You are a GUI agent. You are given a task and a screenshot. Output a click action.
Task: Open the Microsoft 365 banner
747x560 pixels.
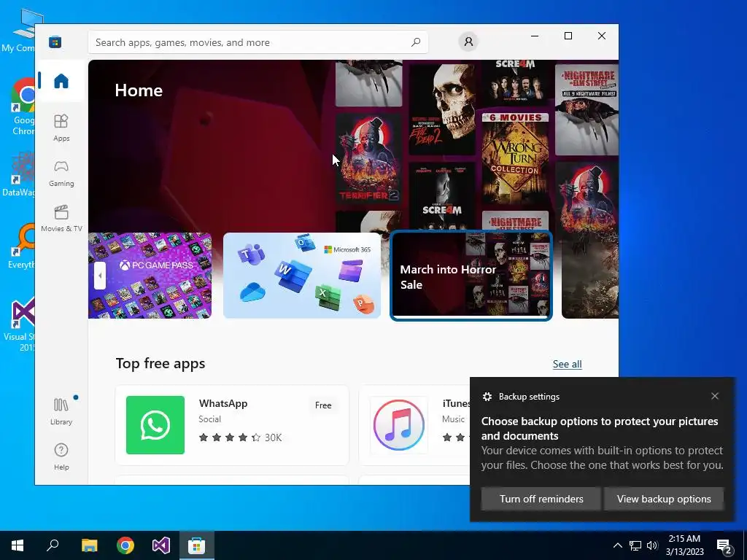302,275
